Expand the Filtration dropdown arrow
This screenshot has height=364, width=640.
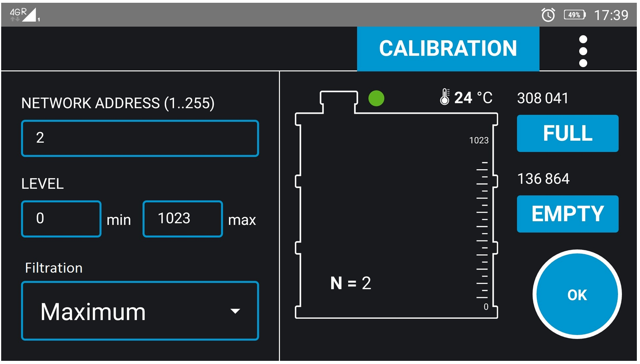(235, 311)
